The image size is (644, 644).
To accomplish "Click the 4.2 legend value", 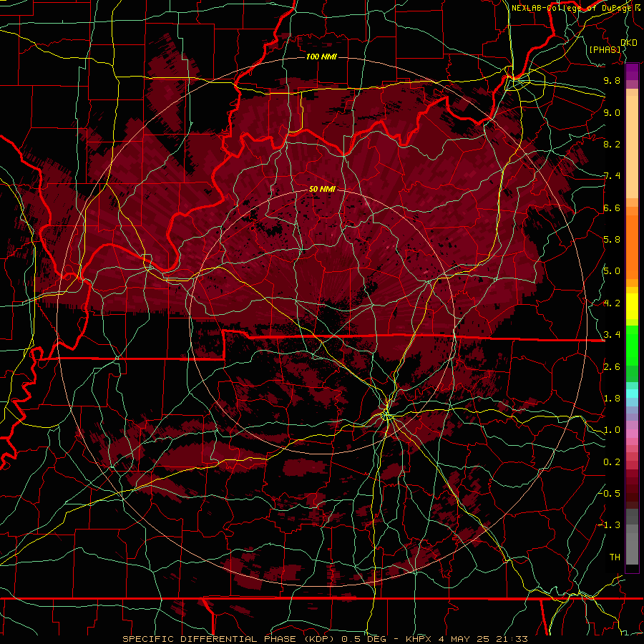I will (x=612, y=303).
